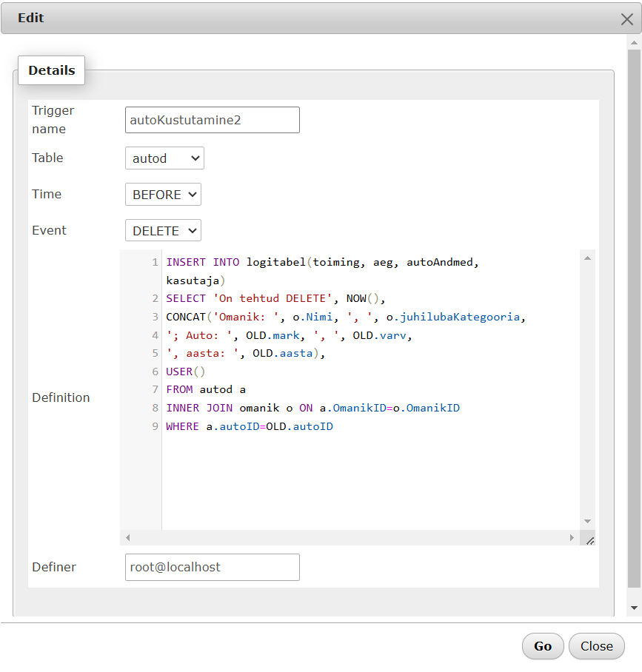Click 'CONCAT' in line 3

tap(186, 317)
